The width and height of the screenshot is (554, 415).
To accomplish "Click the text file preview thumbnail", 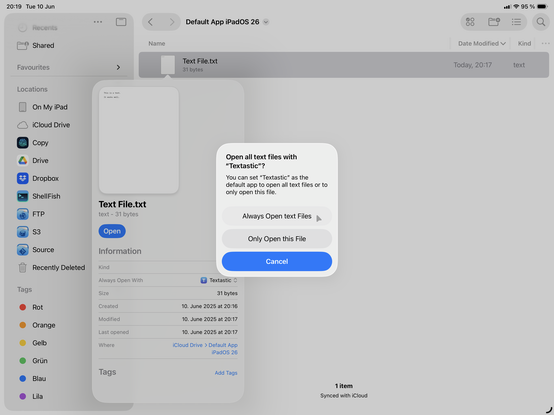I will click(x=138, y=140).
